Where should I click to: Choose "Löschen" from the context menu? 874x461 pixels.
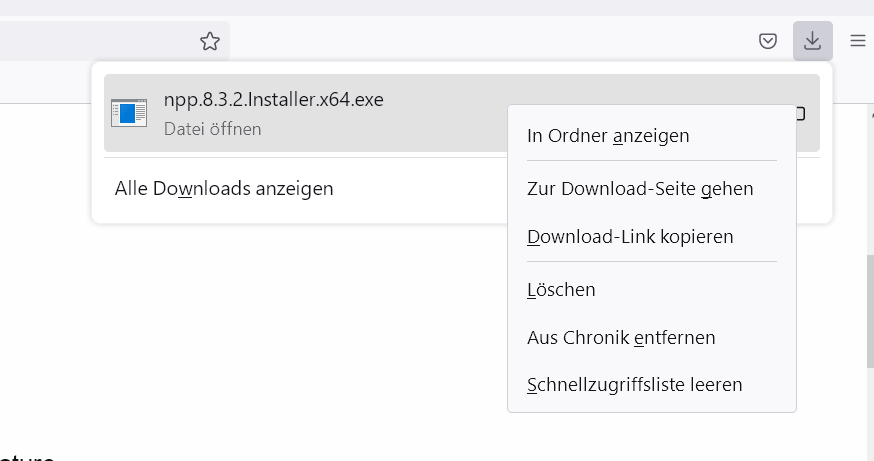(x=561, y=290)
